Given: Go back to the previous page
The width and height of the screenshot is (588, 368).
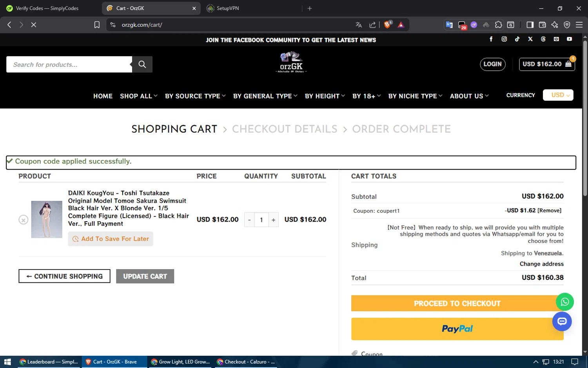Looking at the screenshot, I should pyautogui.click(x=9, y=25).
